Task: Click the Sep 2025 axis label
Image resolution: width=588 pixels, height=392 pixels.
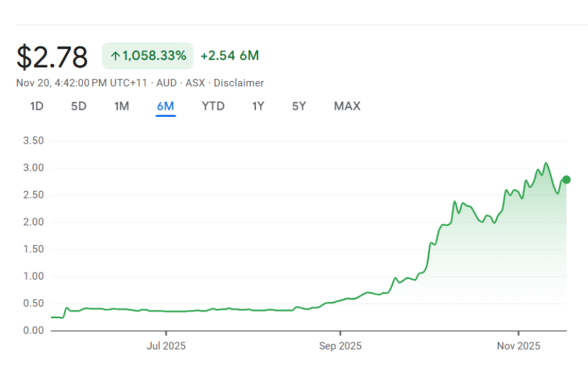Action: [340, 346]
